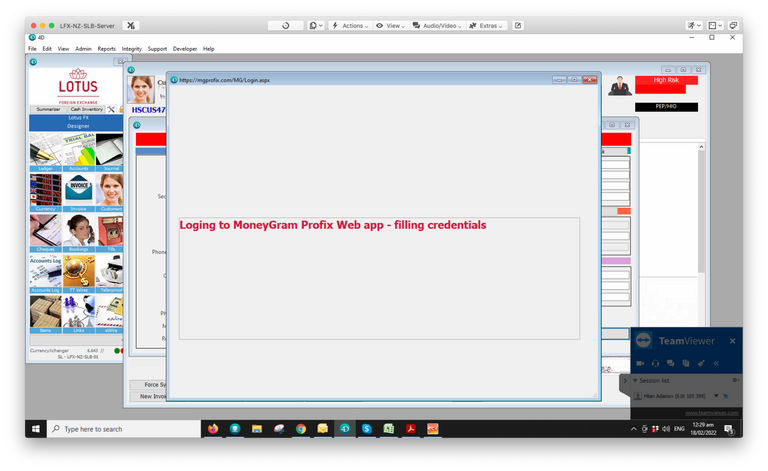Click the black PEP/HIO indicator
Image resolution: width=768 pixels, height=471 pixels.
coord(666,107)
